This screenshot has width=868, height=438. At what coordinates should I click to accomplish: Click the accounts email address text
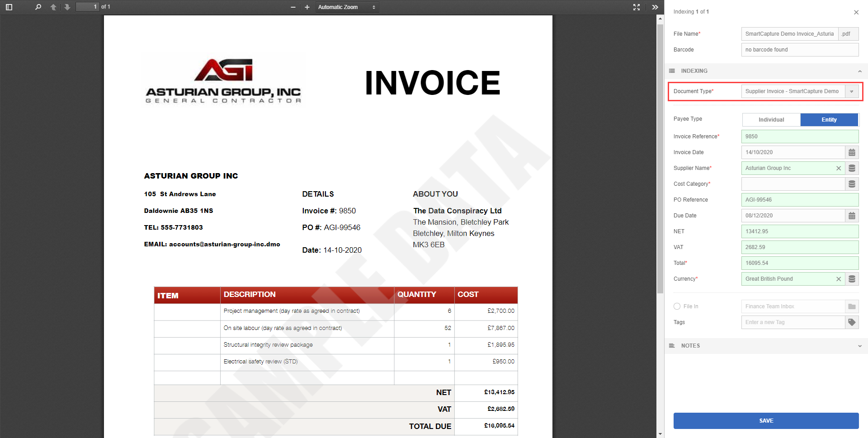tap(225, 244)
